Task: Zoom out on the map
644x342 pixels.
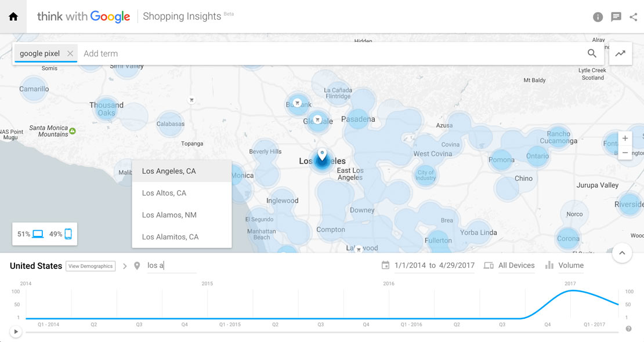Action: (x=625, y=152)
